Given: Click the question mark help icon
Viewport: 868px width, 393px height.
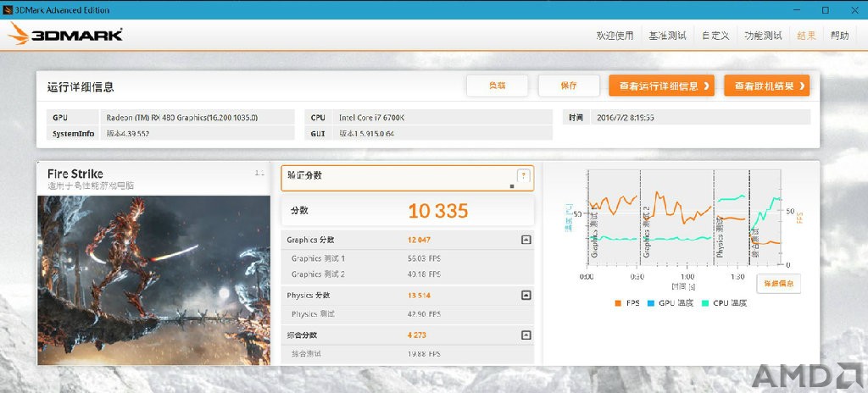Looking at the screenshot, I should click(x=524, y=176).
